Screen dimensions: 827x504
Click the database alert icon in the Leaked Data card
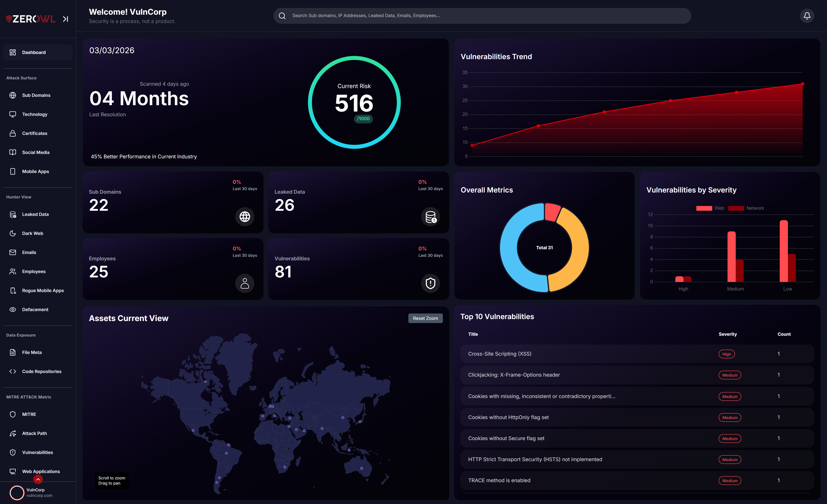click(430, 216)
